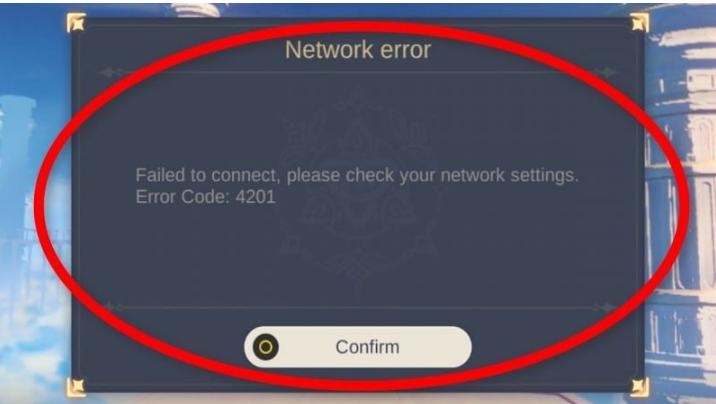This screenshot has width=716, height=404.
Task: Click the gold star ornament at top-right corner
Action: pyautogui.click(x=639, y=22)
